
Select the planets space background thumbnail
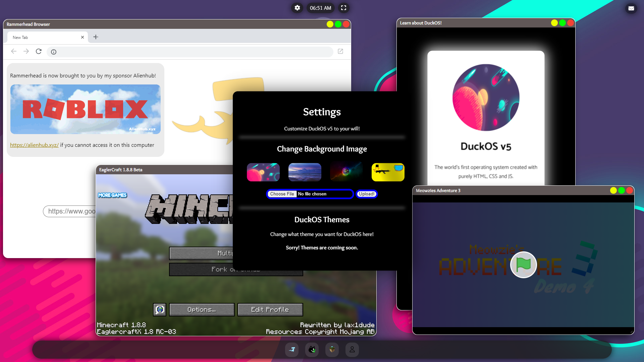pyautogui.click(x=263, y=172)
